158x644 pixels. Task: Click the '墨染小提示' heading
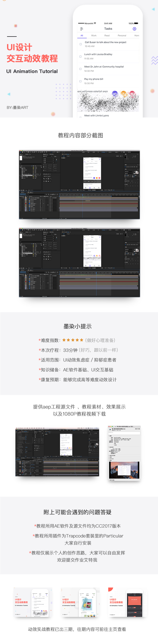click(77, 326)
